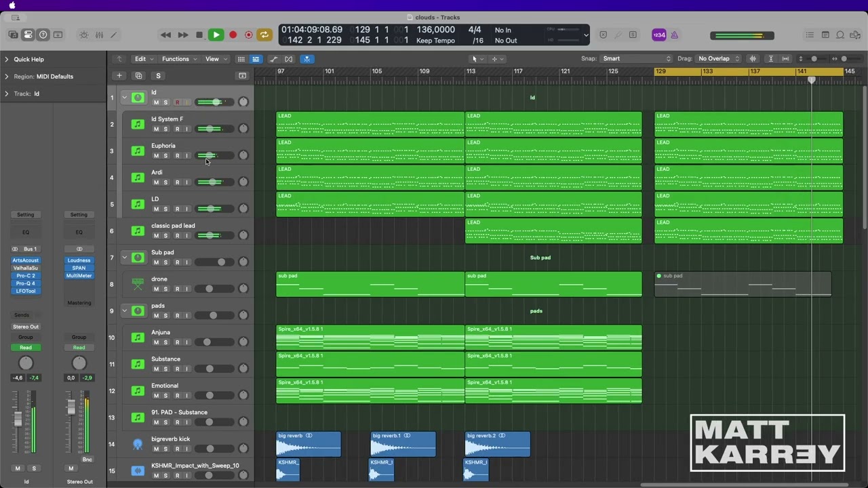Expand Region: MIDI Defaults section
The image size is (868, 488).
7,77
